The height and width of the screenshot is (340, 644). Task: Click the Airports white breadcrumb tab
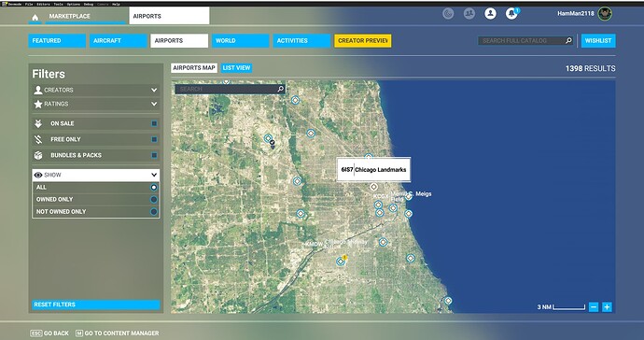(169, 16)
